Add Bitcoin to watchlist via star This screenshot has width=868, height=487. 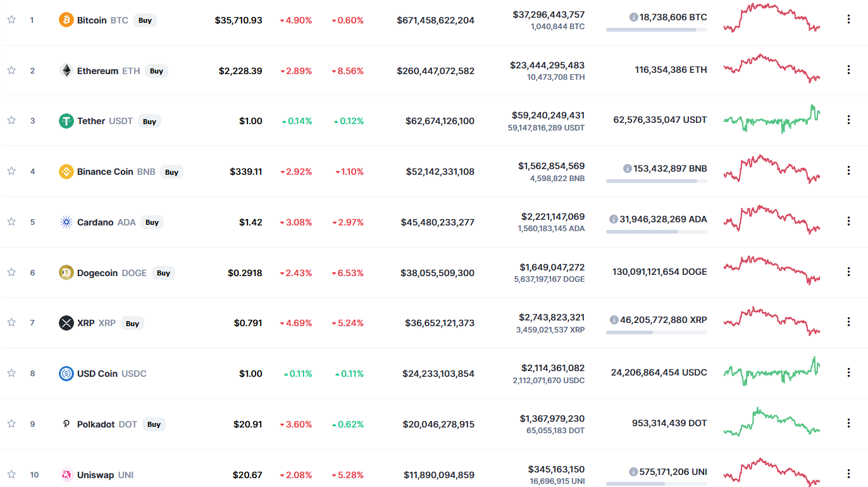(11, 20)
